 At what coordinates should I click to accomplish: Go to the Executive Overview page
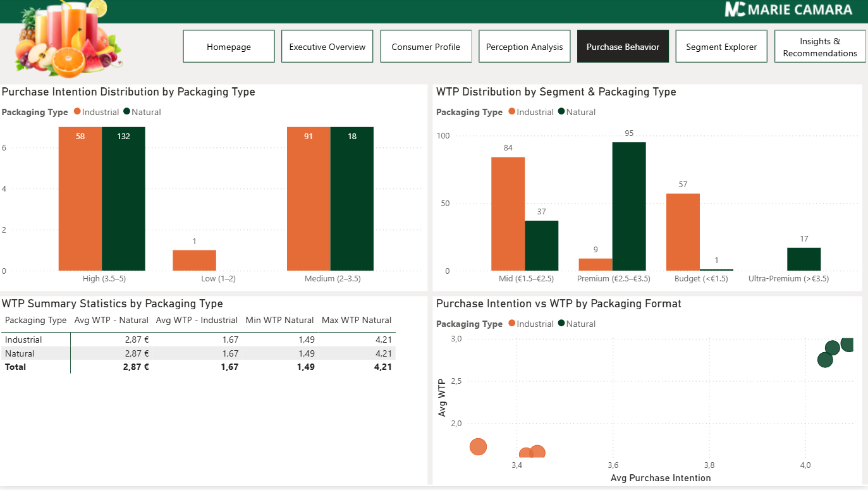coord(327,47)
